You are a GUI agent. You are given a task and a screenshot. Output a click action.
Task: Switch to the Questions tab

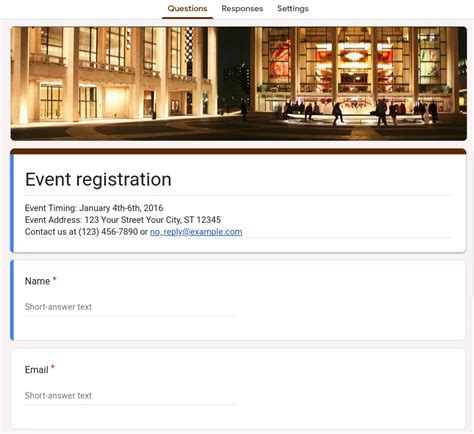coord(187,9)
